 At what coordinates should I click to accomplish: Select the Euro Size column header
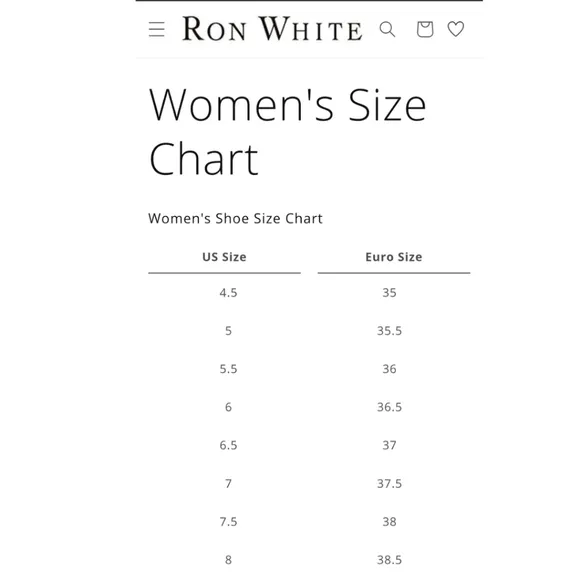394,257
